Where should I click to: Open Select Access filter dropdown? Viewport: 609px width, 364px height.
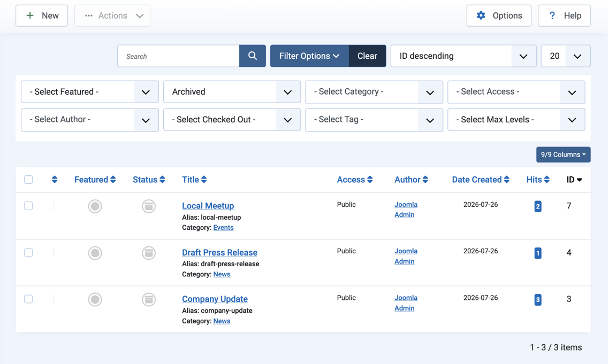pyautogui.click(x=516, y=92)
